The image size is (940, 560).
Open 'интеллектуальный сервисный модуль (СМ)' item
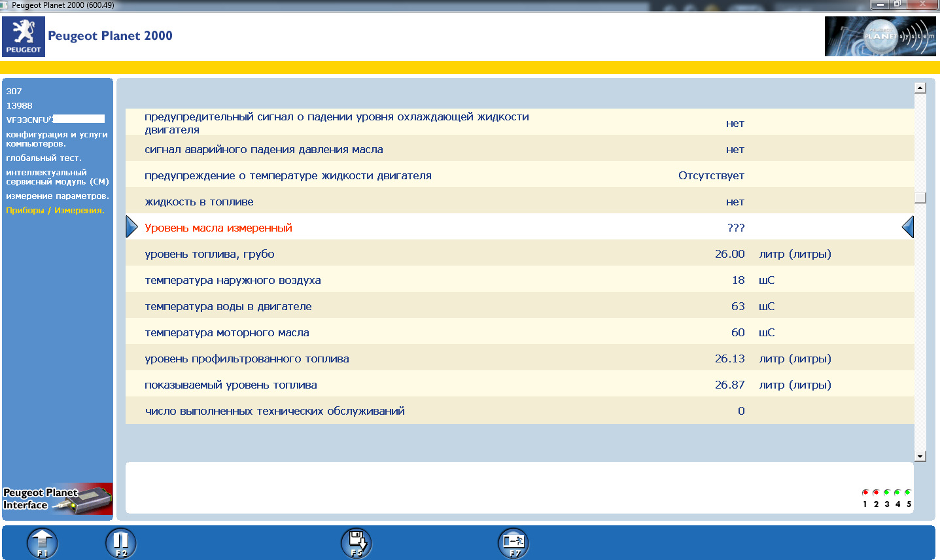click(58, 177)
